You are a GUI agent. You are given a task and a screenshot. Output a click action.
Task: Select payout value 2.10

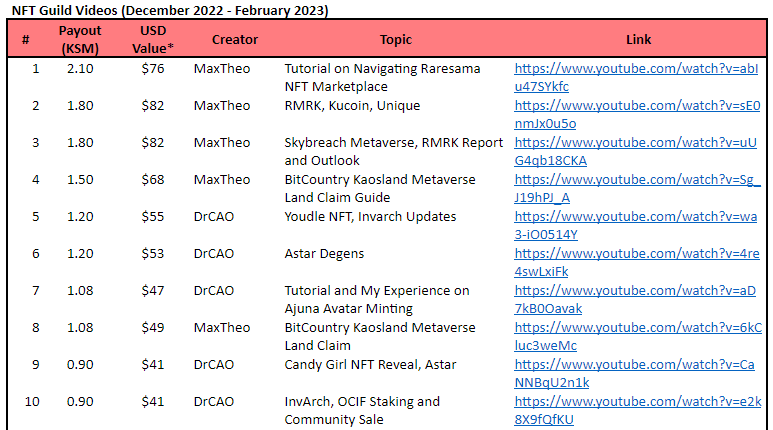(x=80, y=69)
